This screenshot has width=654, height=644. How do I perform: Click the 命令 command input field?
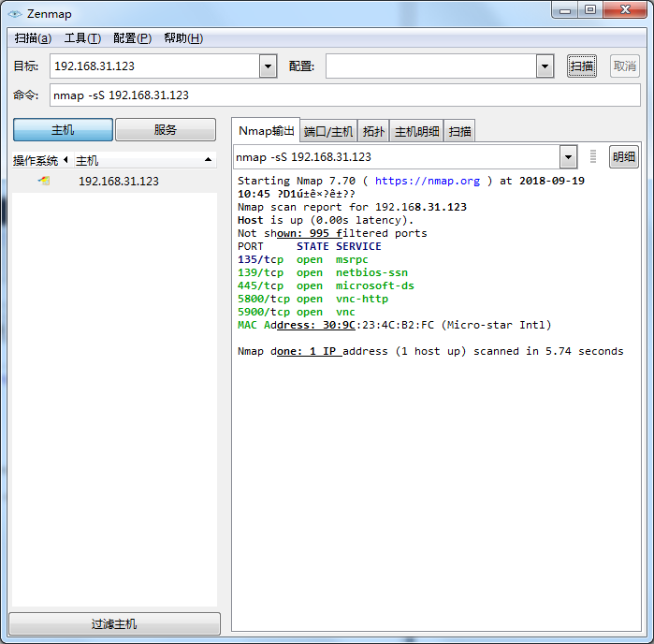tap(345, 95)
